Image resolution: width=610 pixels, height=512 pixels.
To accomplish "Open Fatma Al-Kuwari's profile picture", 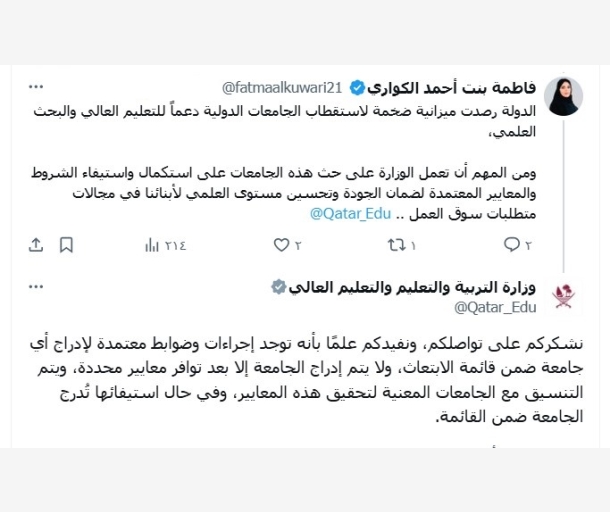I will click(565, 96).
